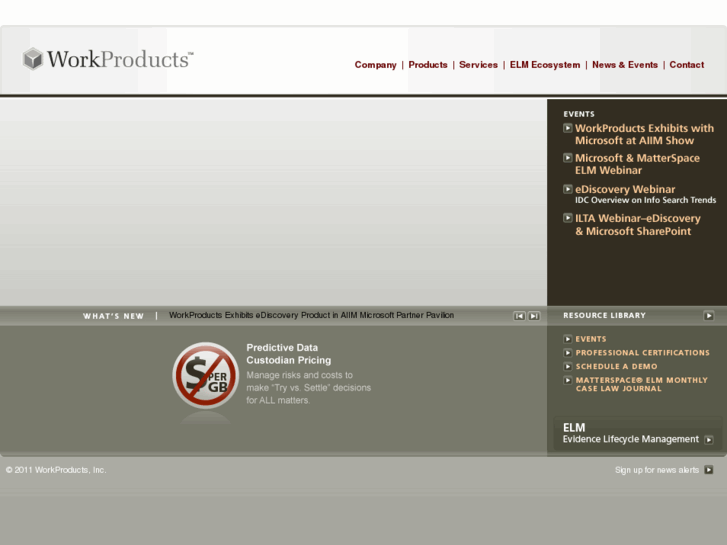The height and width of the screenshot is (545, 727).
Task: Click the Events section heading in dark panel
Action: (x=579, y=114)
